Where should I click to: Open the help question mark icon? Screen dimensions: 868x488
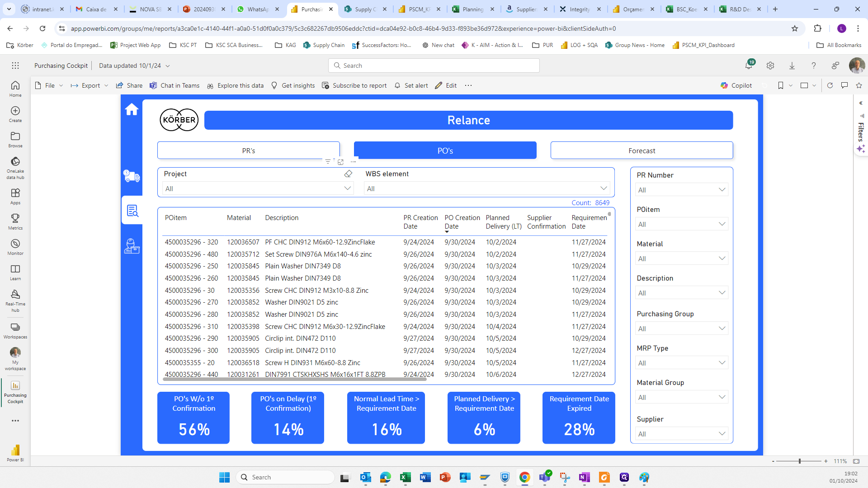pos(814,66)
